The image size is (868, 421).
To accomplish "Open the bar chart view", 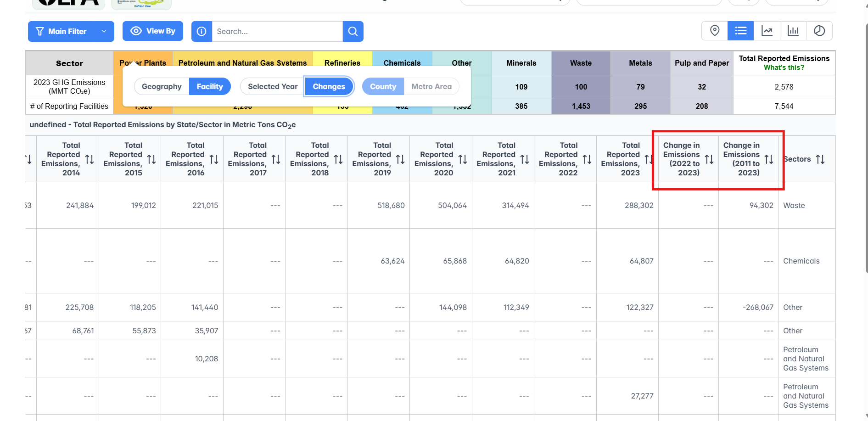I will [x=793, y=31].
